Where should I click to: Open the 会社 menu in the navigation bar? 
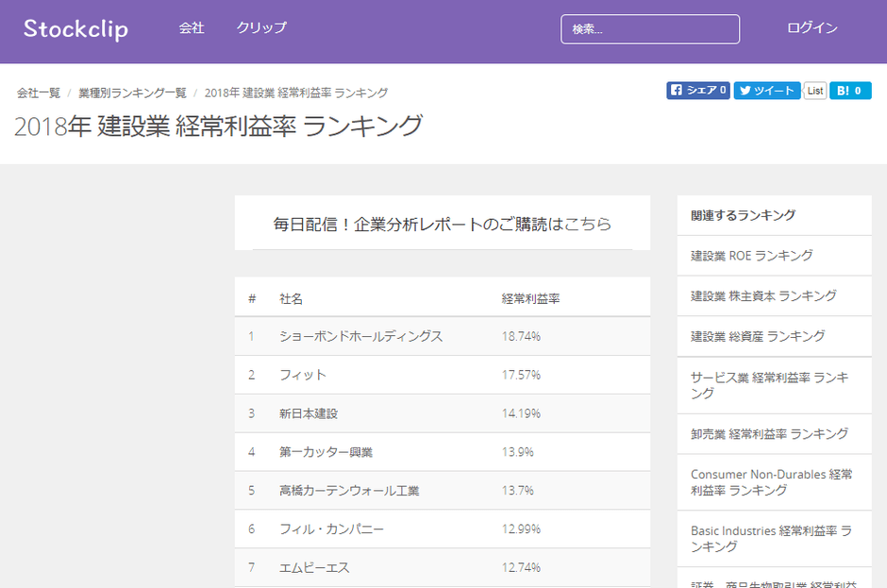coord(192,29)
